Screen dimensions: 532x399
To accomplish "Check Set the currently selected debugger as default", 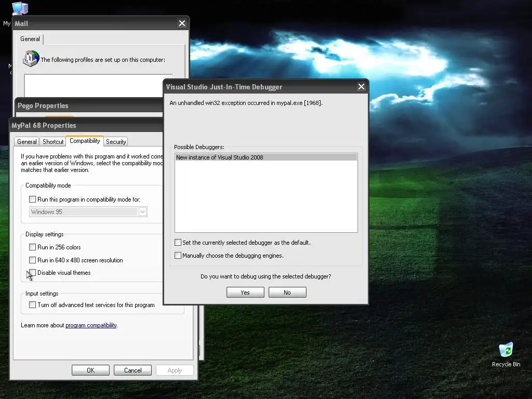I will tap(178, 242).
